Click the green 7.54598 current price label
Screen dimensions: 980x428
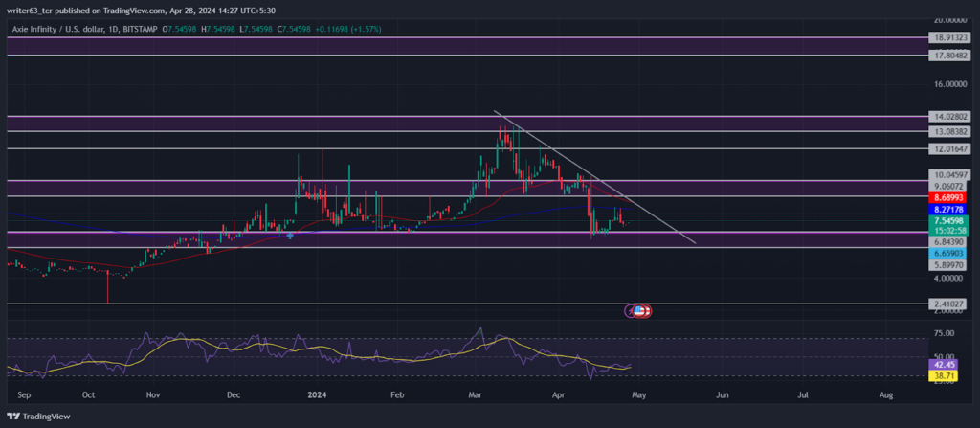point(947,220)
